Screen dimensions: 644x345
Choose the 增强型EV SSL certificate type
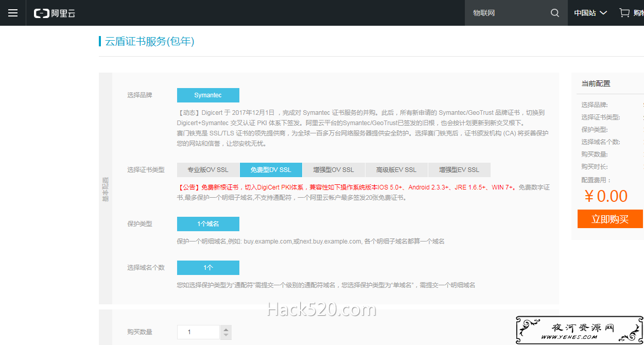point(459,170)
